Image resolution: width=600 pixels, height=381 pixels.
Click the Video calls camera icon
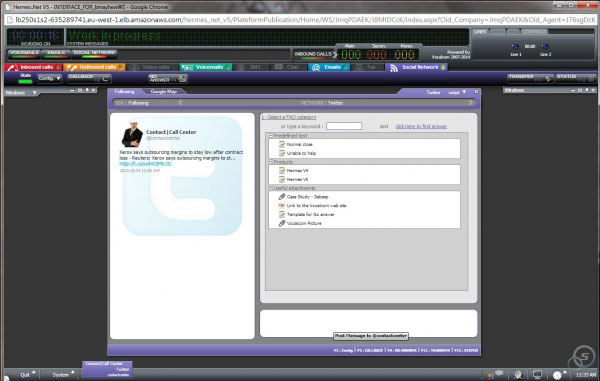[134, 68]
